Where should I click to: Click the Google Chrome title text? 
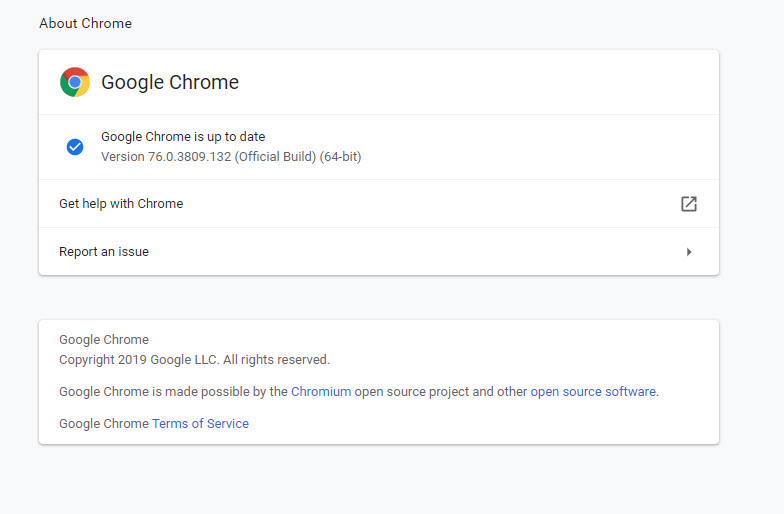point(170,82)
